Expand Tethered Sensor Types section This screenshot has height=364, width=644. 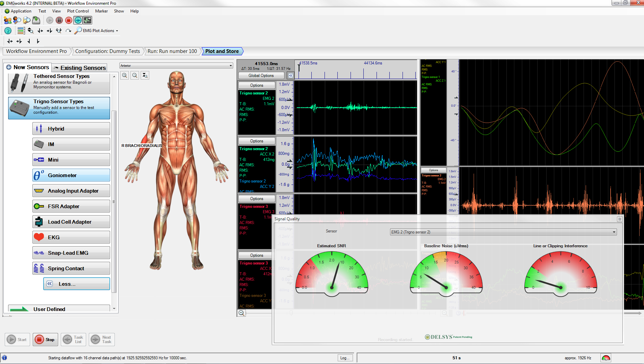(59, 83)
